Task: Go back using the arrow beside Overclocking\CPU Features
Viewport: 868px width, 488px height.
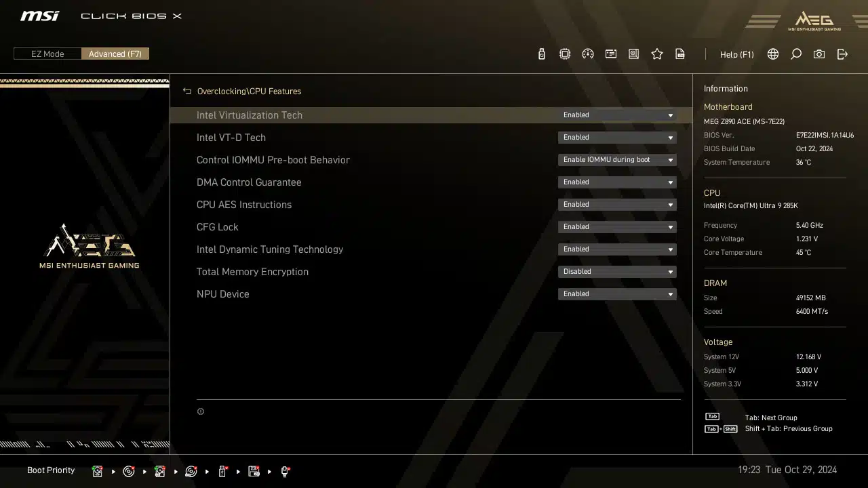Action: [x=187, y=91]
